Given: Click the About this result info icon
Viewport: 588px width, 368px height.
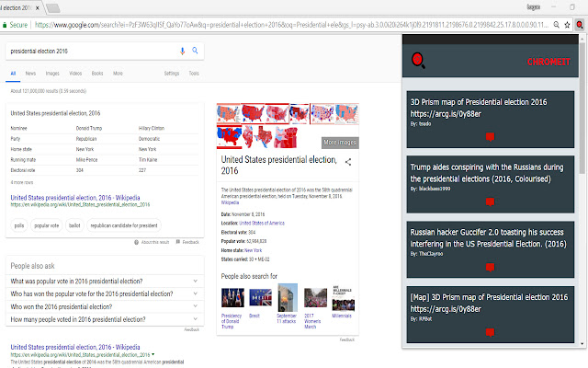Looking at the screenshot, I should click(137, 242).
